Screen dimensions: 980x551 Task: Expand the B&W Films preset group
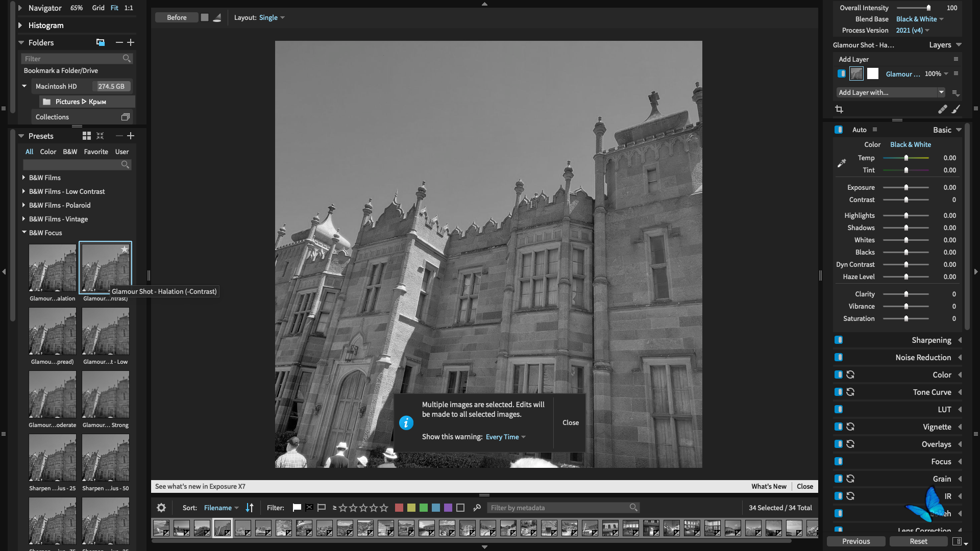pyautogui.click(x=24, y=178)
